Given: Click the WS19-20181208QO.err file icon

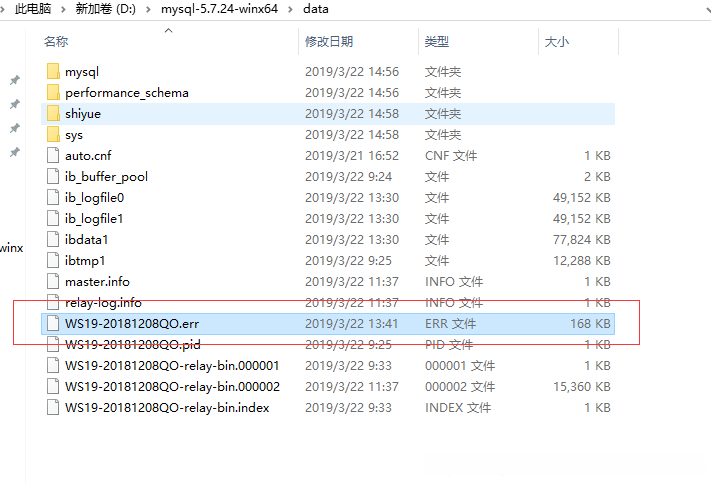Looking at the screenshot, I should [53, 324].
